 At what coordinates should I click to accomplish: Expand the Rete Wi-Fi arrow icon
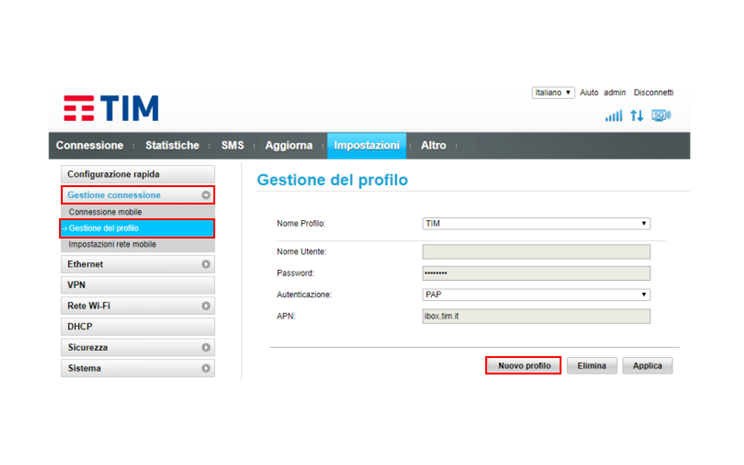click(x=206, y=306)
